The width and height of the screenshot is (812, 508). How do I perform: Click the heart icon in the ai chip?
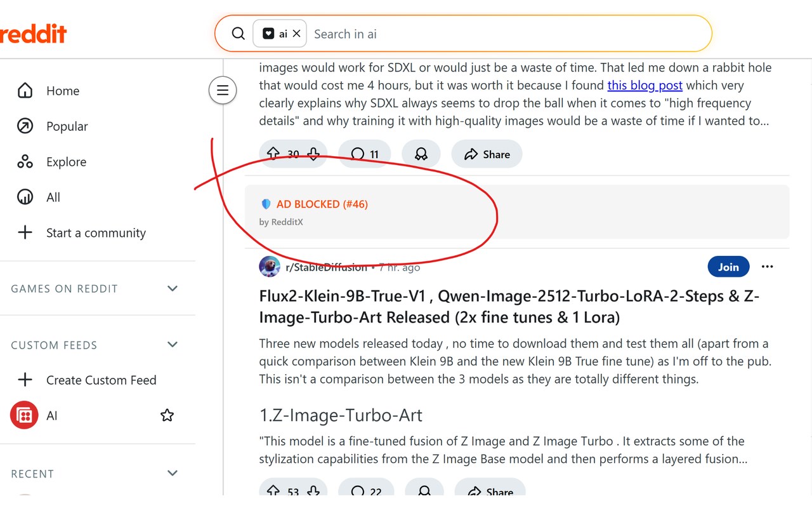click(x=268, y=34)
